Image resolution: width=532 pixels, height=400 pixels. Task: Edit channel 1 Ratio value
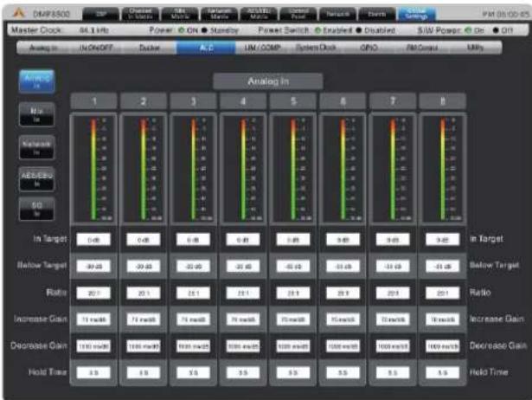pos(93,293)
